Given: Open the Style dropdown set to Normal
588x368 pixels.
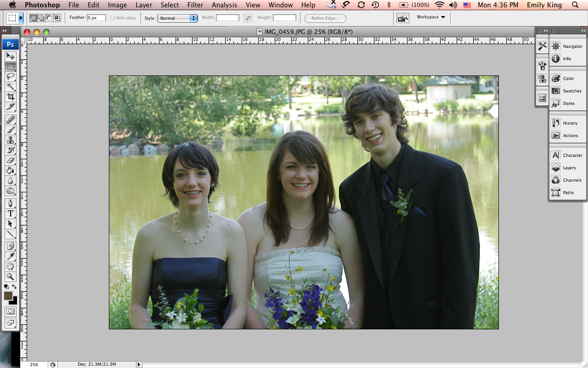Looking at the screenshot, I should pyautogui.click(x=177, y=18).
